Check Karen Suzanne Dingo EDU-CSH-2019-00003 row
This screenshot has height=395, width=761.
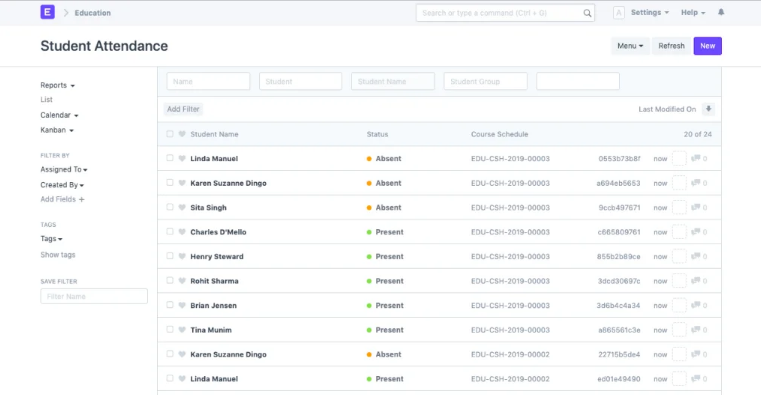(169, 183)
